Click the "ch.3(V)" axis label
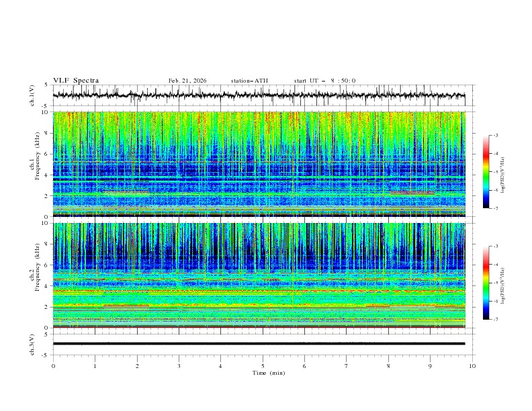 pos(32,345)
